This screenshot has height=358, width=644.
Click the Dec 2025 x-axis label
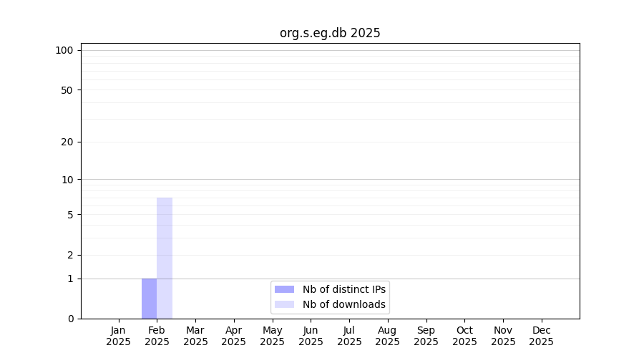point(541,336)
